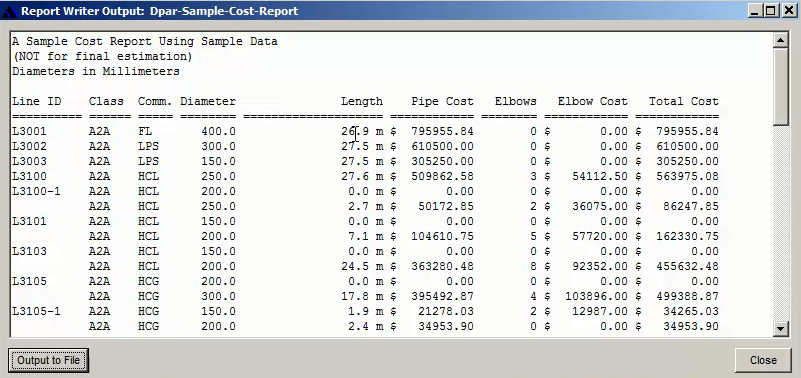This screenshot has width=801, height=378.
Task: Click the L3100-1 line entry
Action: [36, 192]
